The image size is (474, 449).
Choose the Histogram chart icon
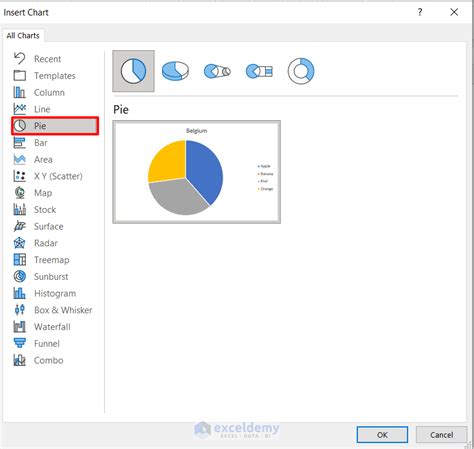click(20, 293)
